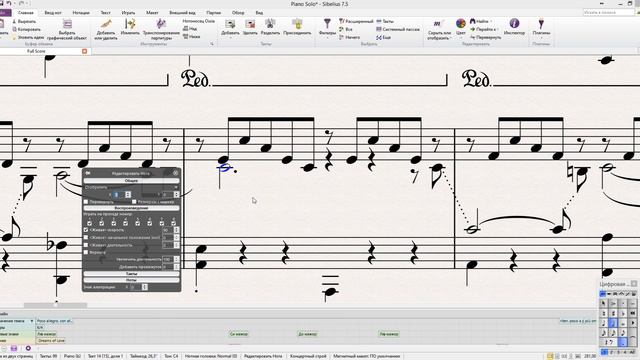Click the Go To arrow option
The image size is (640, 360).
pos(483,29)
